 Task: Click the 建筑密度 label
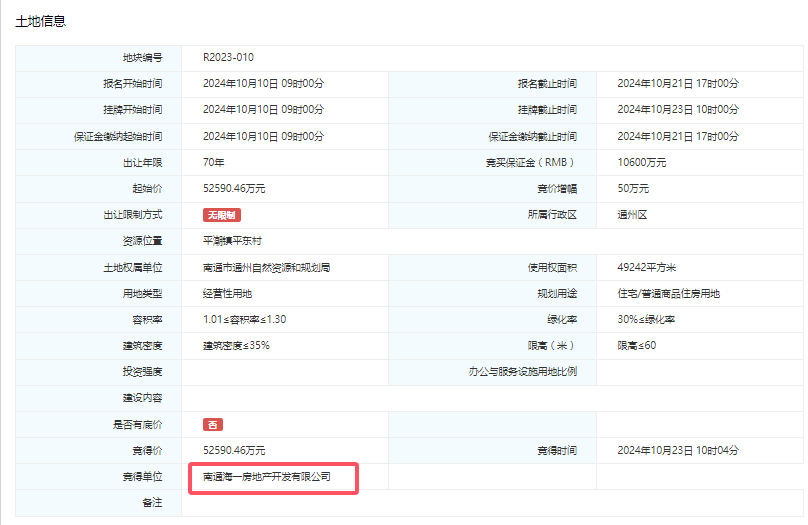click(143, 346)
